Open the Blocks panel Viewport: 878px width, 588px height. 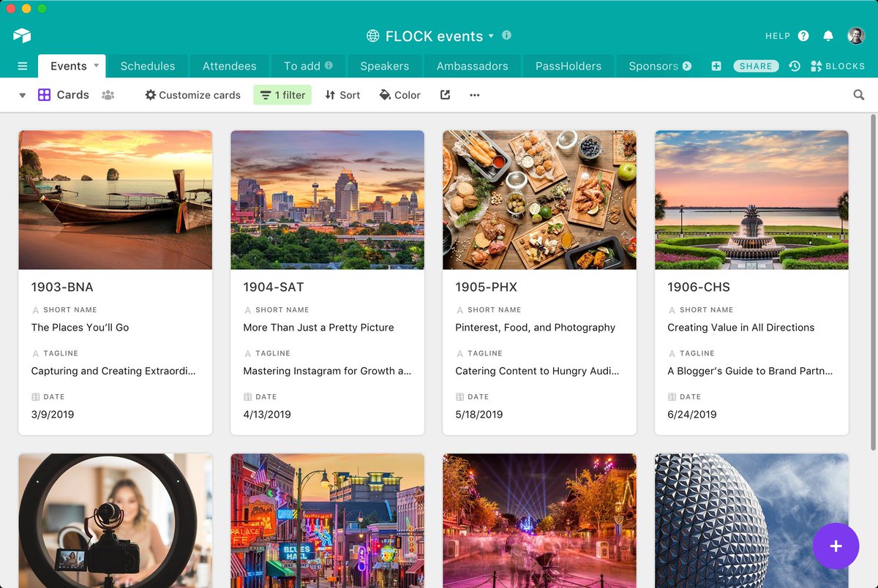(838, 66)
